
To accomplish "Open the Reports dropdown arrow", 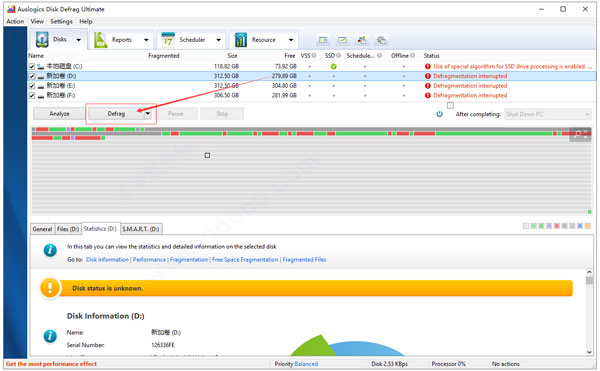I will coord(146,40).
